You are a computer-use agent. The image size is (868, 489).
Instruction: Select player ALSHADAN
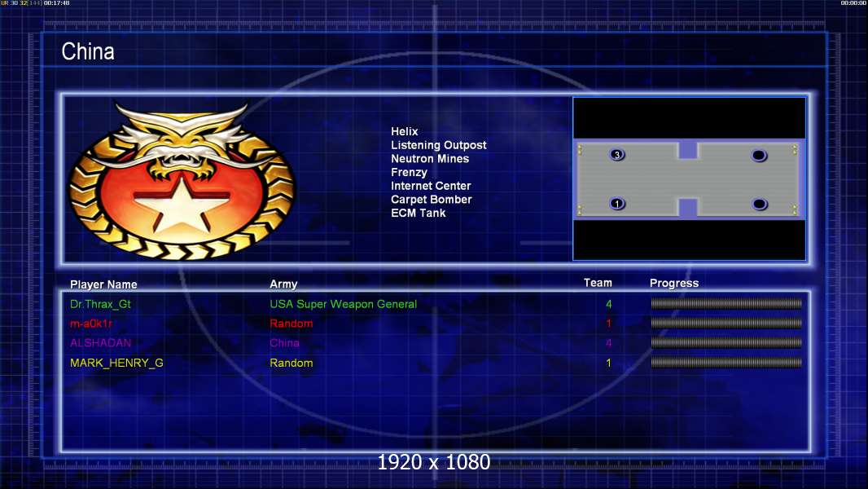(100, 343)
